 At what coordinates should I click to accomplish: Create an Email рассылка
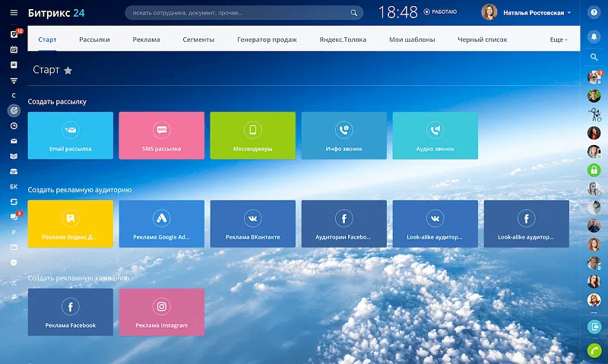(x=70, y=135)
